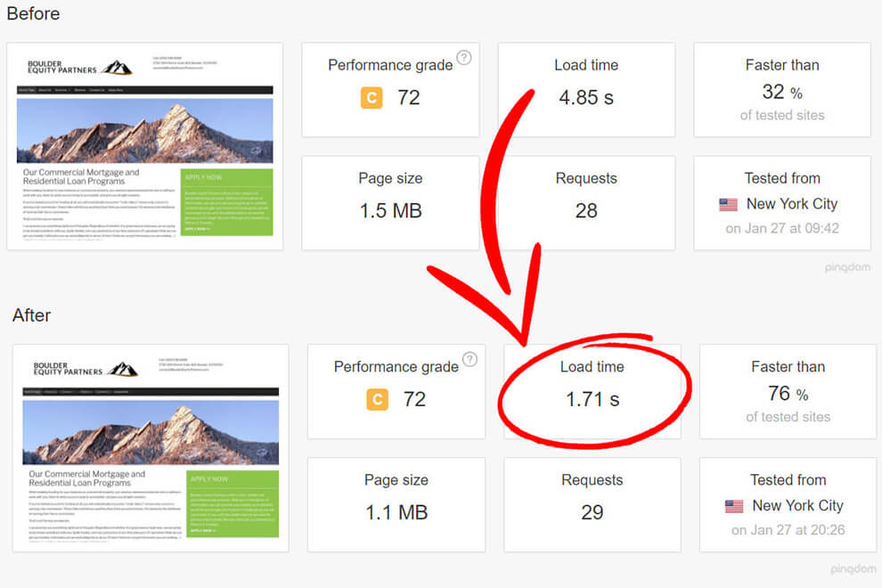The height and width of the screenshot is (588, 882).
Task: Click the help icon beside Before Performance grade
Action: (x=464, y=59)
